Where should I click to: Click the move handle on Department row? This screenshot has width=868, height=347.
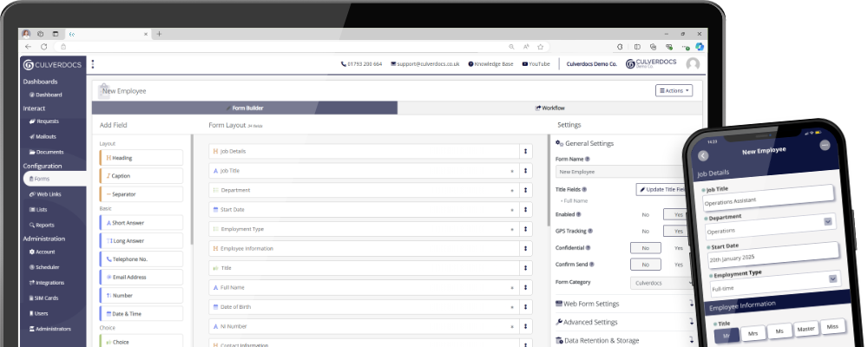526,190
